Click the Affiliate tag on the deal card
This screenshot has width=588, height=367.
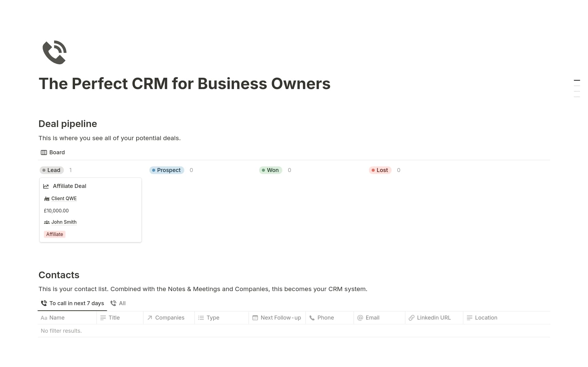coord(55,234)
